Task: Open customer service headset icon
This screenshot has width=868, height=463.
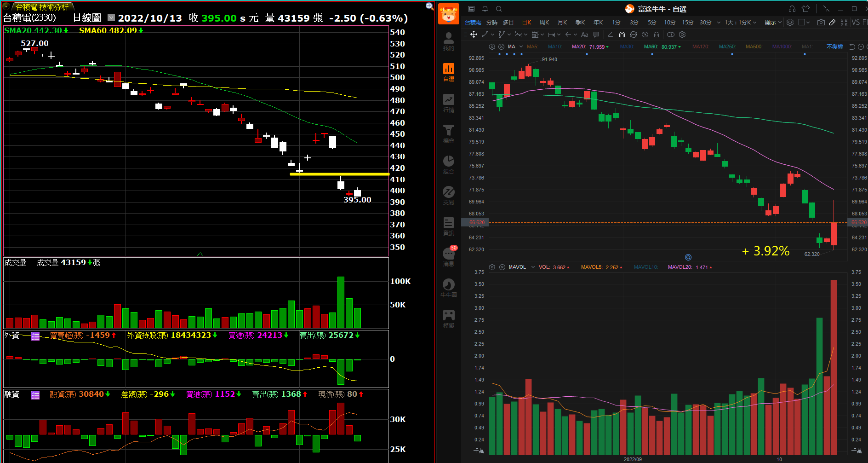Action: pos(792,9)
